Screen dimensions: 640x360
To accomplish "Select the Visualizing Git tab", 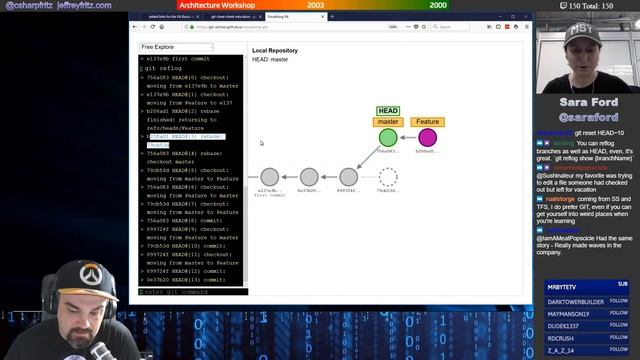I will click(x=296, y=17).
